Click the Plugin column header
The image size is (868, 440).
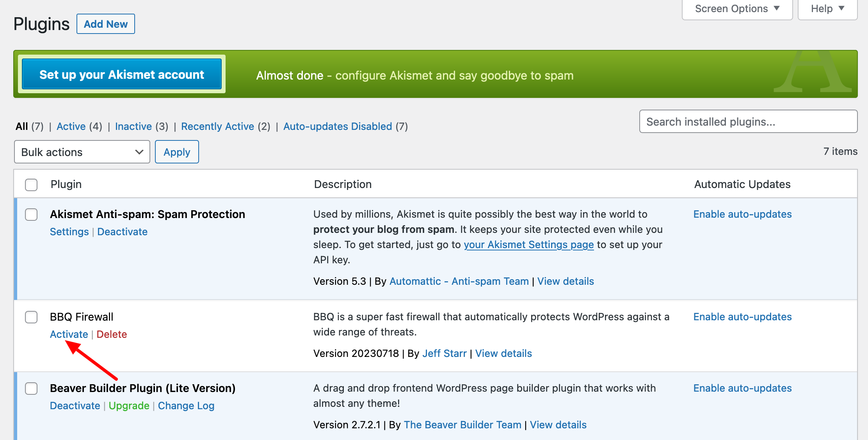click(66, 184)
